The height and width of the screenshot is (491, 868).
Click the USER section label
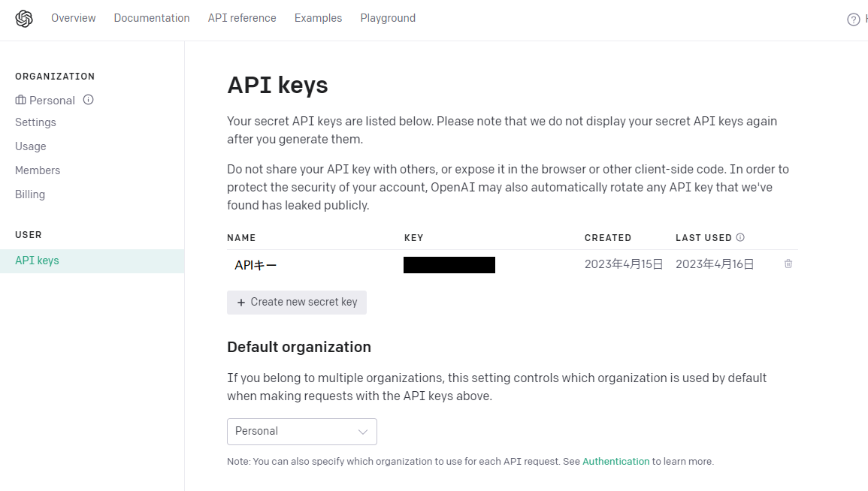[29, 235]
